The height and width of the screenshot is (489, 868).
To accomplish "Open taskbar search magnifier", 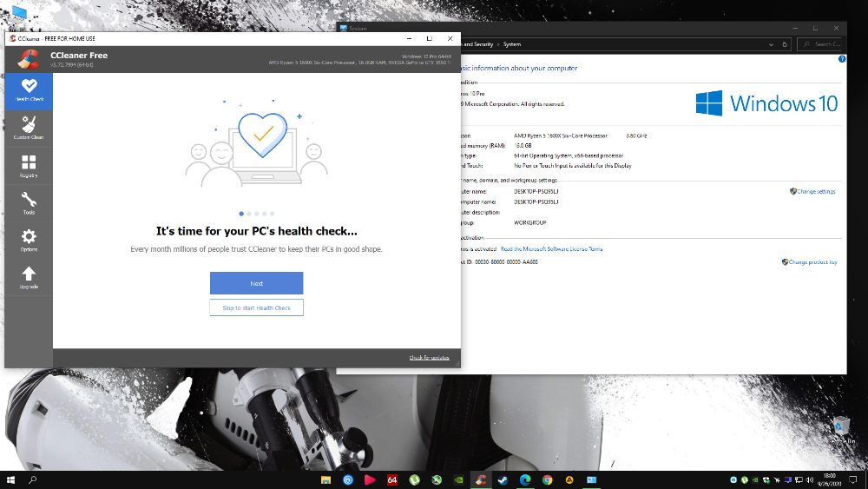I will pos(32,479).
